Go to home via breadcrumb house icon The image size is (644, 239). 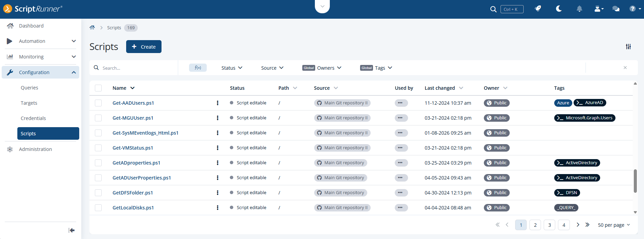pyautogui.click(x=92, y=28)
